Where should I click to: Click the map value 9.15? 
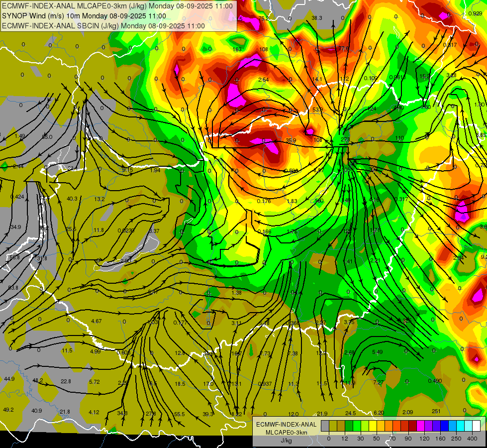pos(127,170)
